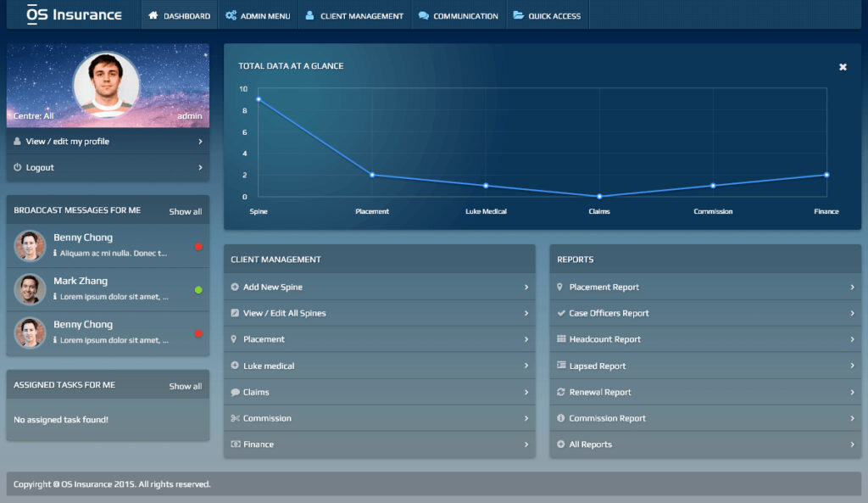The width and height of the screenshot is (868, 503).
Task: Open Mark Zhang's broadcast message
Action: (x=108, y=289)
